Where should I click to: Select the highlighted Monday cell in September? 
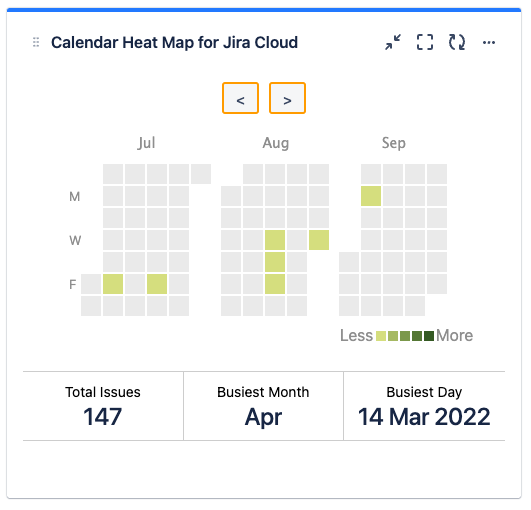[x=371, y=196]
